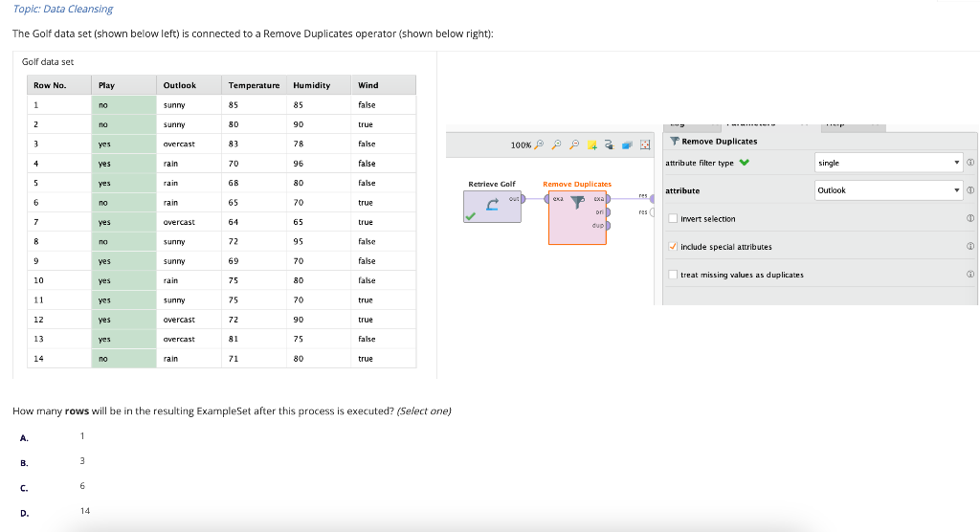This screenshot has height=532, width=980.
Task: Click the exa input port of Remove Duplicates
Action: [x=546, y=199]
